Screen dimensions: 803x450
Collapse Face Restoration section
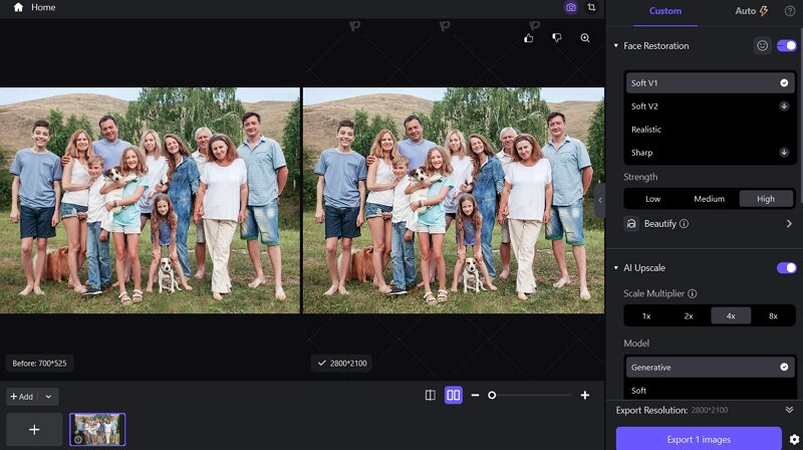[616, 46]
